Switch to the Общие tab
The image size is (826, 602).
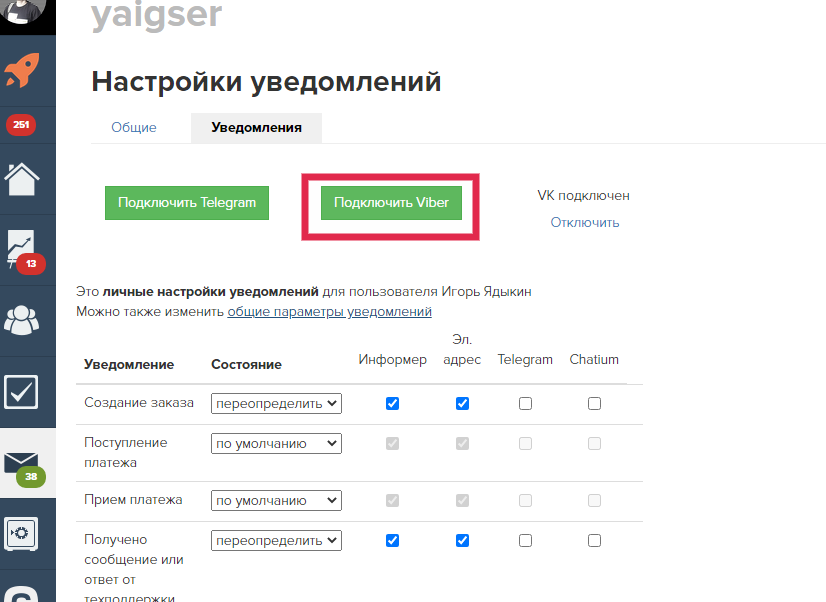tap(134, 127)
